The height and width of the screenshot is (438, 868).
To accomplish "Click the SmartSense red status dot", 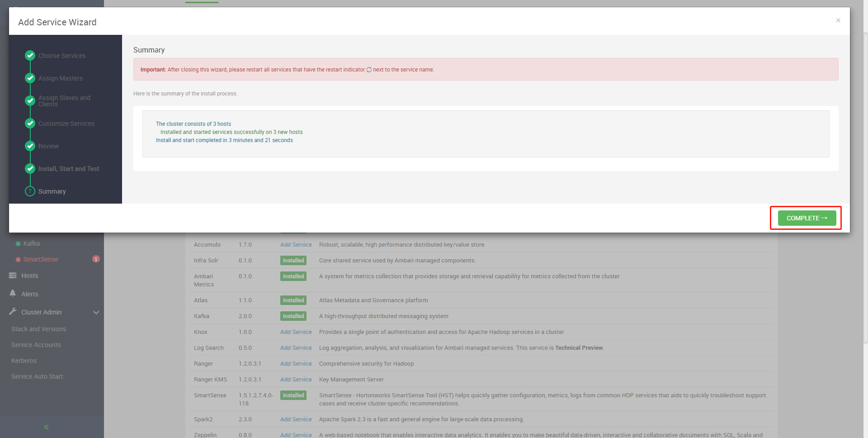I will click(x=18, y=260).
